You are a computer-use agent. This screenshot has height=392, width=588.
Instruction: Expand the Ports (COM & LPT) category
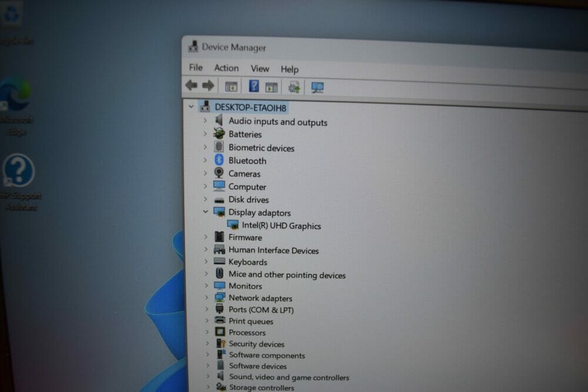pyautogui.click(x=206, y=309)
